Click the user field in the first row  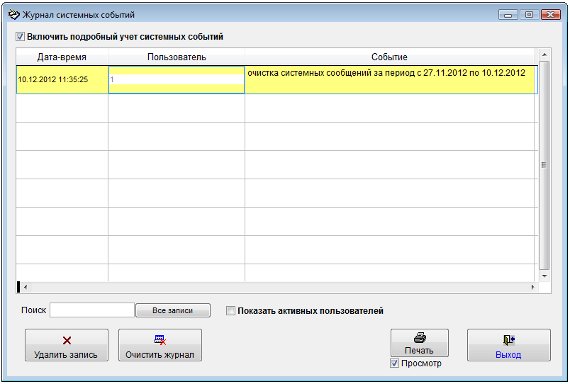176,79
